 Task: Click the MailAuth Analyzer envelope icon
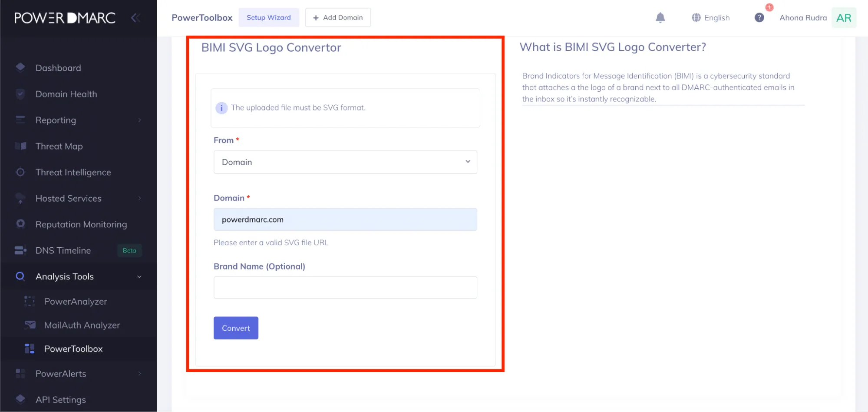click(30, 325)
